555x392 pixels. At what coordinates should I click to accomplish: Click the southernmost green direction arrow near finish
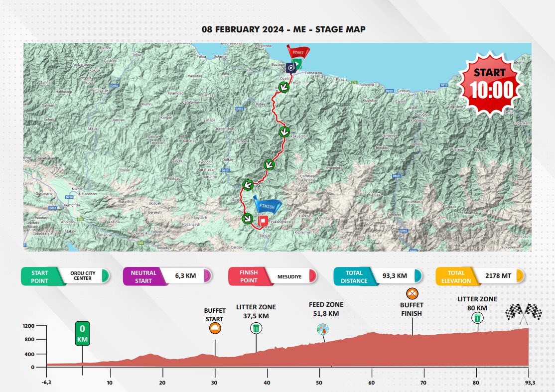click(247, 218)
